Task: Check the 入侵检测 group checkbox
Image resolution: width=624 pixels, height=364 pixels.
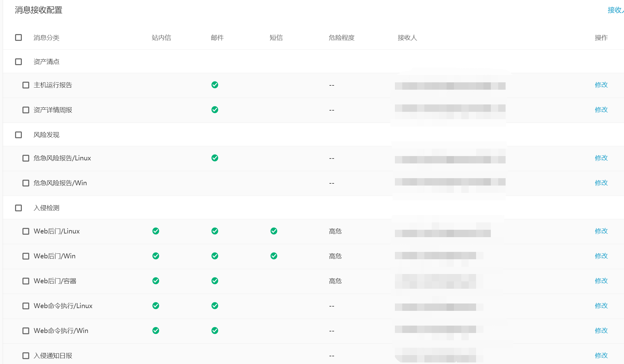Action: [x=18, y=208]
